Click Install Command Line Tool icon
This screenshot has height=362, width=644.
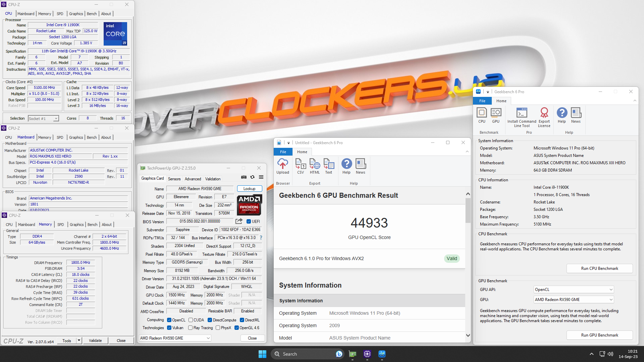pyautogui.click(x=522, y=117)
